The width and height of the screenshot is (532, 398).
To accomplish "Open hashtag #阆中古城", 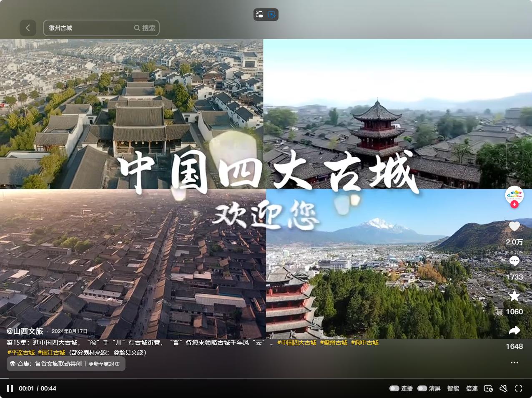I will coord(365,343).
